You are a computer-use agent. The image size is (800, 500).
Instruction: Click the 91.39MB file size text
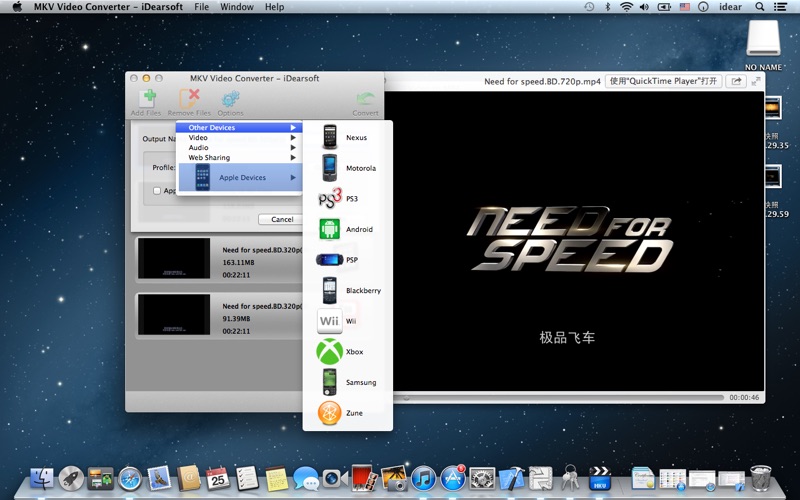[x=236, y=318]
